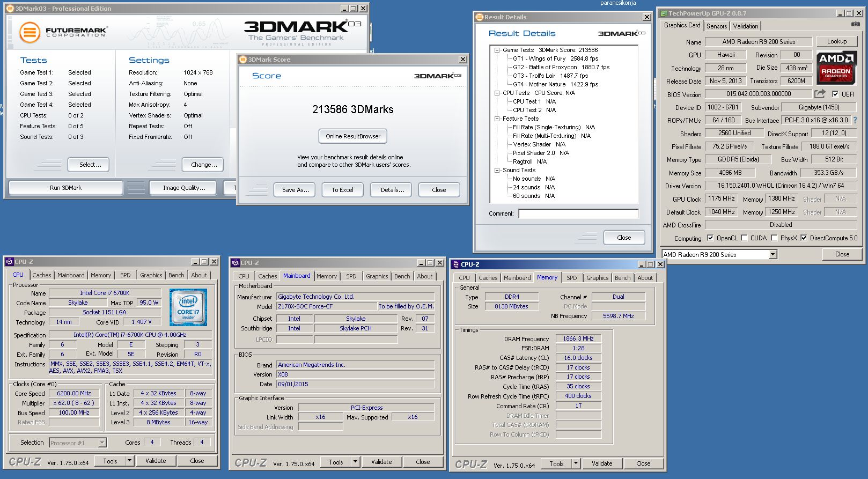Image resolution: width=868 pixels, height=479 pixels.
Task: Click the Intel Core i7 6700K name field
Action: pos(105,293)
